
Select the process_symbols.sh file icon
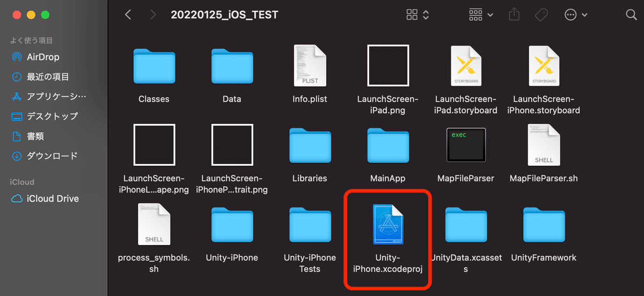[154, 224]
